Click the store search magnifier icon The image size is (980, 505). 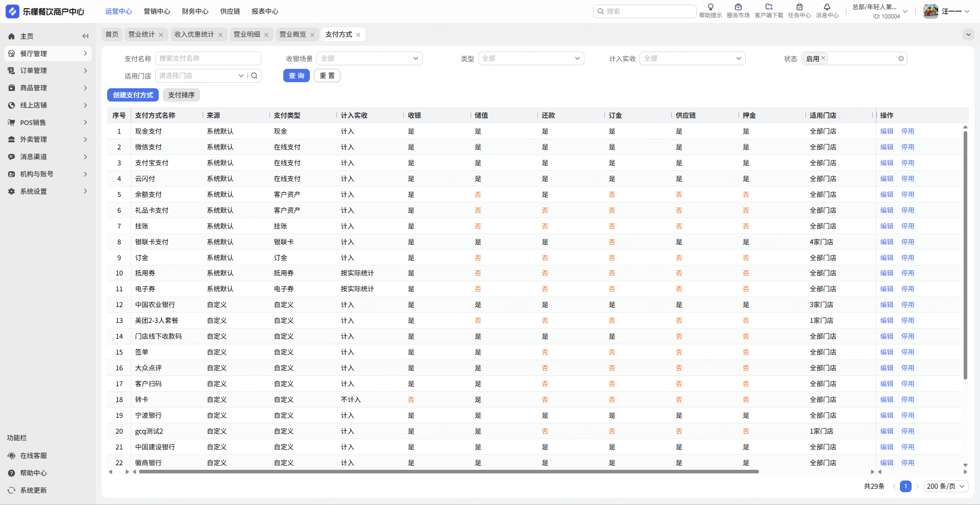(x=255, y=75)
